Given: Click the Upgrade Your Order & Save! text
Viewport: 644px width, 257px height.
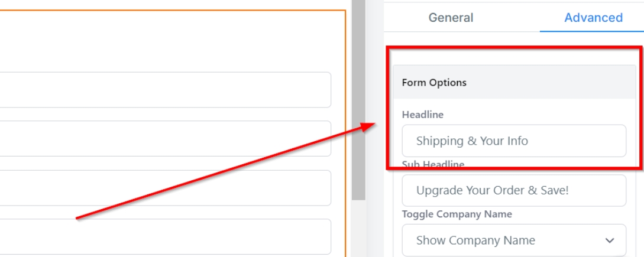Looking at the screenshot, I should [492, 190].
